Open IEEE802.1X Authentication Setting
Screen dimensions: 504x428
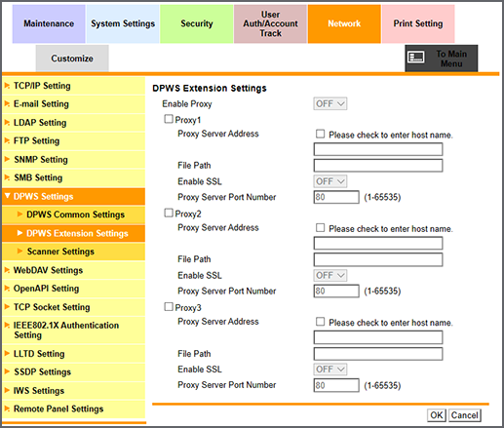tap(73, 330)
